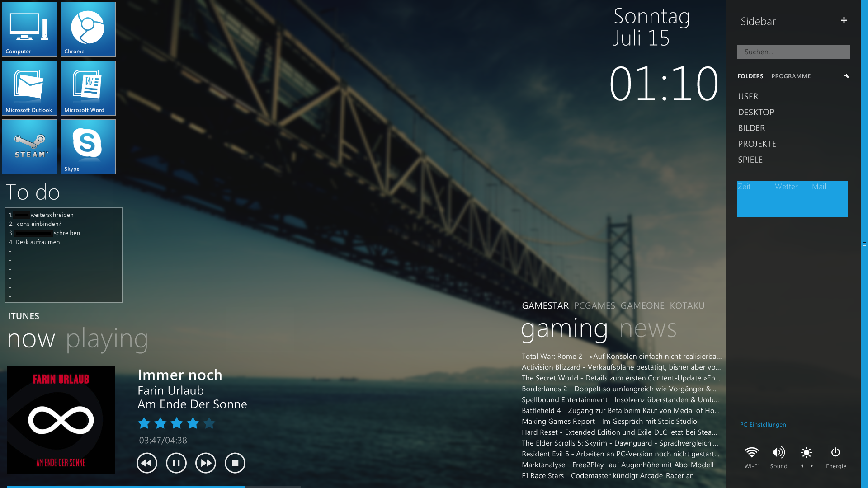Stop iTunes playback
Viewport: 868px width, 488px height.
235,463
